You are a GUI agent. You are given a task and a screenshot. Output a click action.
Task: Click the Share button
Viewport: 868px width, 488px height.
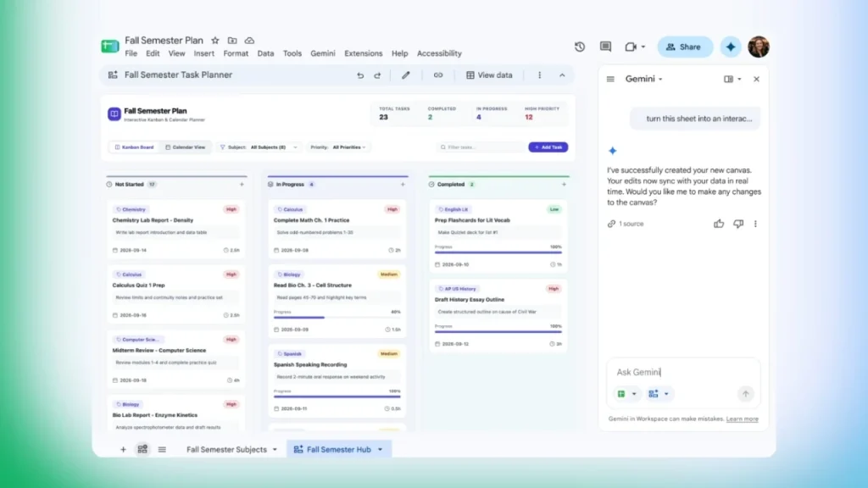click(x=685, y=47)
